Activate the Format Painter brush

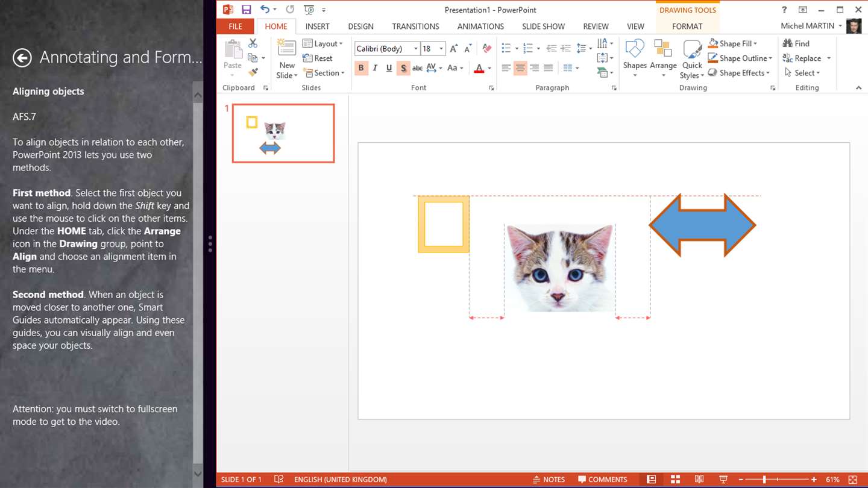click(253, 72)
